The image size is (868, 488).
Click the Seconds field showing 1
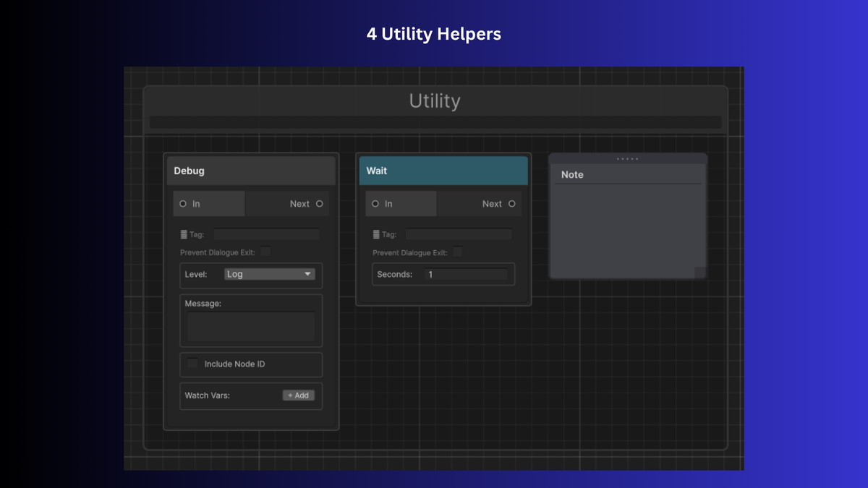coord(466,275)
